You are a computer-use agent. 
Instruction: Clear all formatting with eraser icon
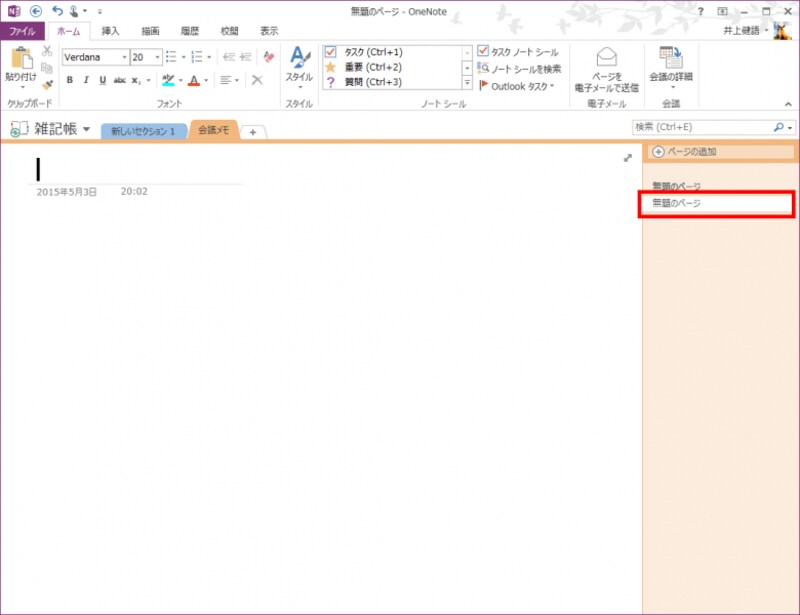[x=269, y=57]
